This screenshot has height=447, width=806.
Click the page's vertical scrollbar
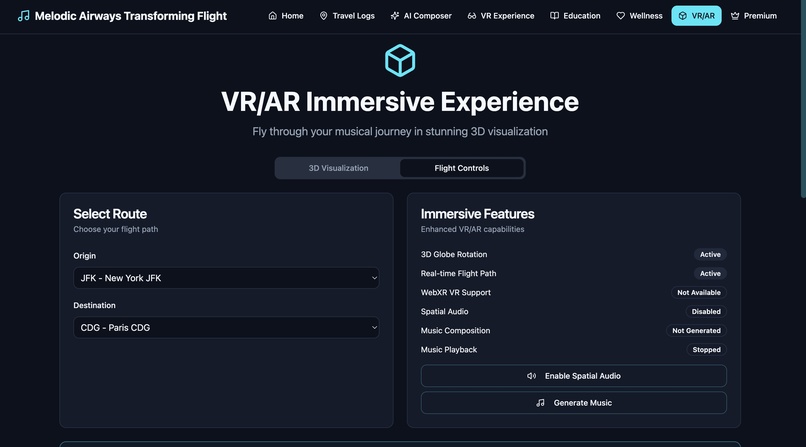(x=803, y=99)
